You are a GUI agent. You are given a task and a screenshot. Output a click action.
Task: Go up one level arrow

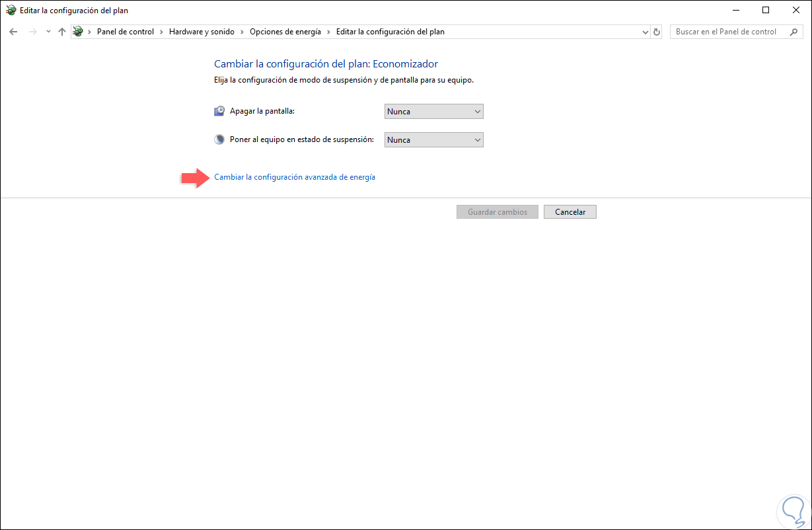point(62,32)
